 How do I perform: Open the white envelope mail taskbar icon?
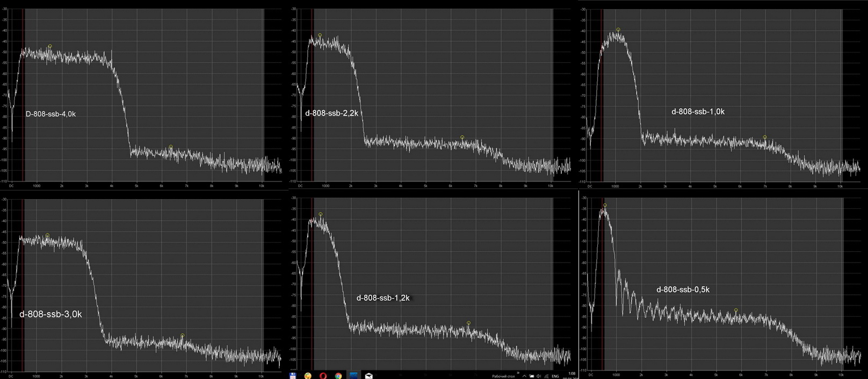tap(369, 376)
